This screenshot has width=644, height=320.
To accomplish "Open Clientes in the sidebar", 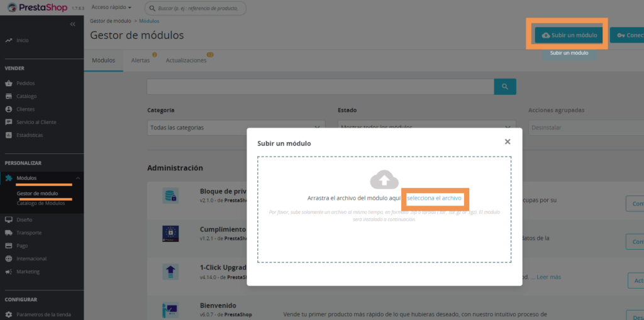I will click(26, 109).
